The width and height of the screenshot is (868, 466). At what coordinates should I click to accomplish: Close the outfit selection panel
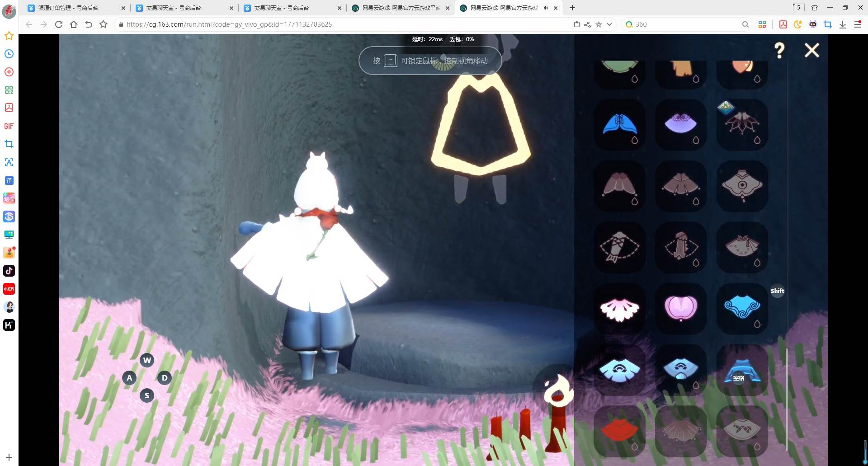[811, 50]
